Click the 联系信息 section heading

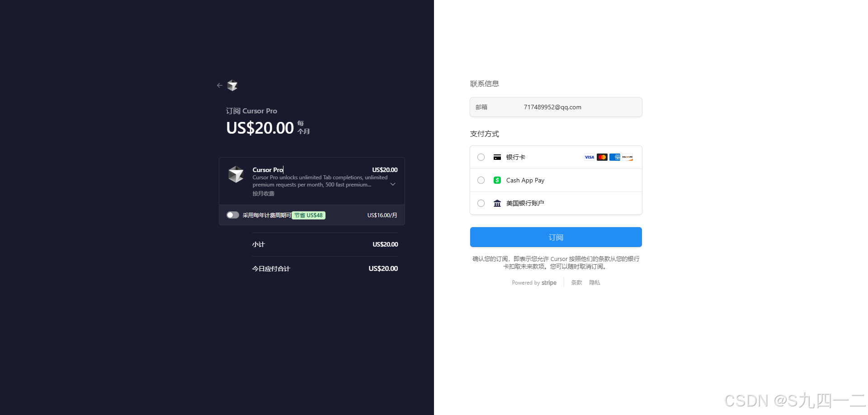click(x=485, y=84)
